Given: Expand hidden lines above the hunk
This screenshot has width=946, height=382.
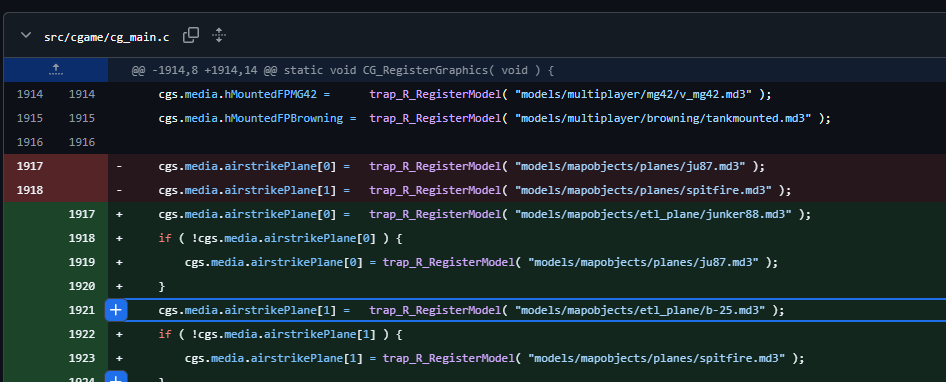Looking at the screenshot, I should pos(56,70).
